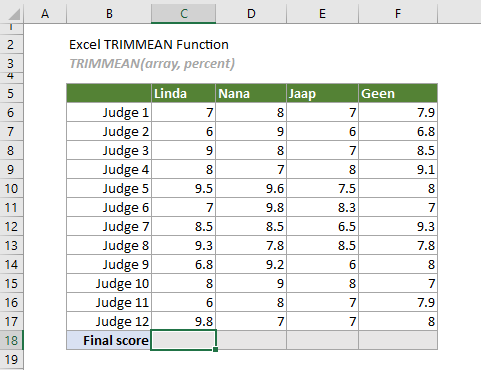The height and width of the screenshot is (370, 481).
Task: Select the 'Final score' label cell
Action: tap(109, 340)
